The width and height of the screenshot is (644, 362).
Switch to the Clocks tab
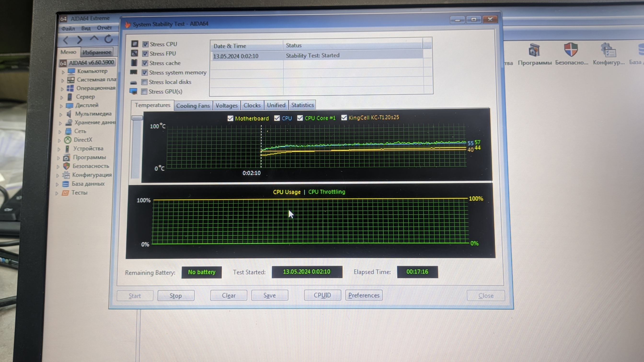(x=252, y=105)
